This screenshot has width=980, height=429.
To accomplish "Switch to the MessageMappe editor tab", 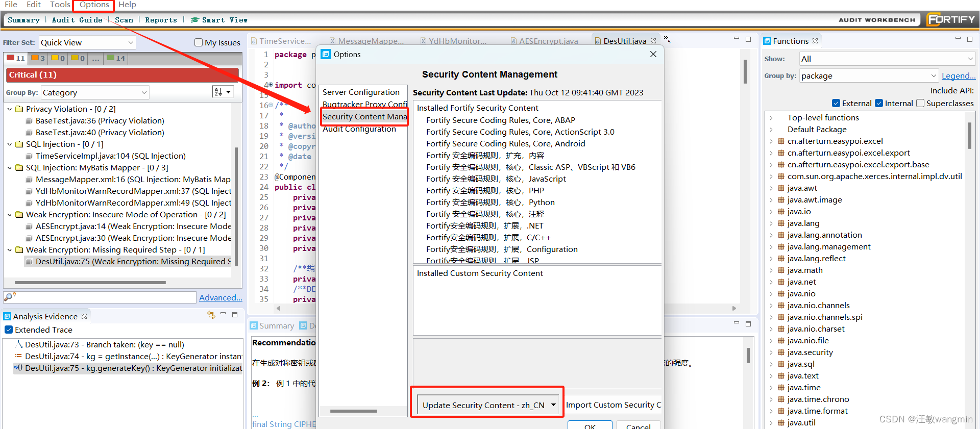I will click(366, 41).
